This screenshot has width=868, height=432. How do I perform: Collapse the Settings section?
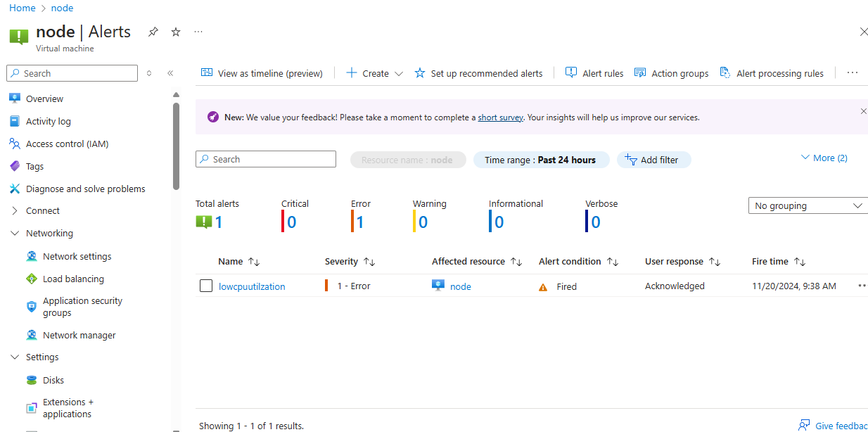[x=15, y=357]
